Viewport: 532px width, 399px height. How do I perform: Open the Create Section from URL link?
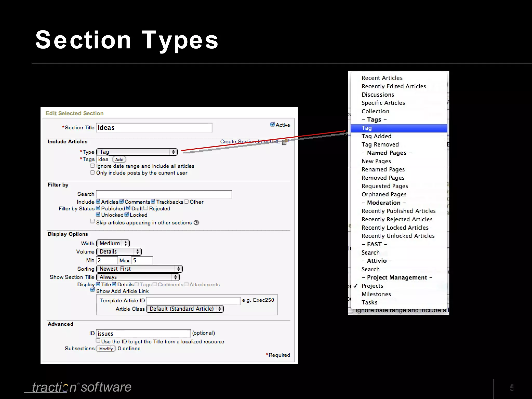pyautogui.click(x=250, y=142)
